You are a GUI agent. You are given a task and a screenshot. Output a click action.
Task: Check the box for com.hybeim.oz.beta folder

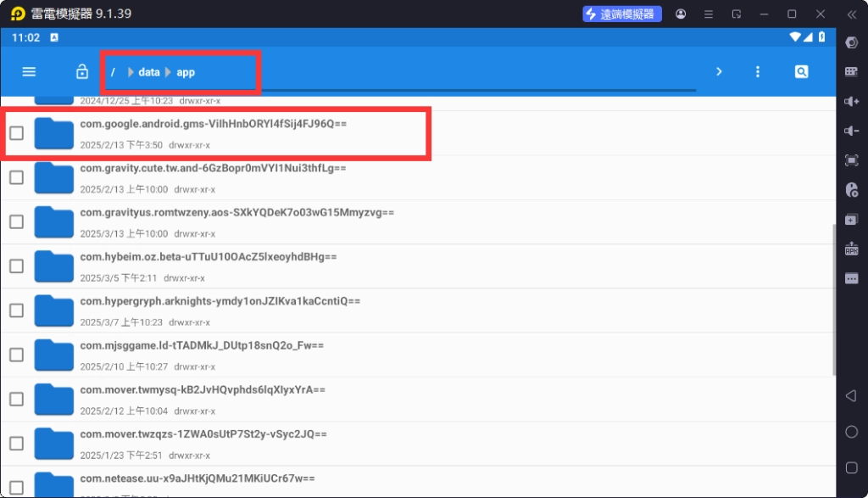(17, 266)
